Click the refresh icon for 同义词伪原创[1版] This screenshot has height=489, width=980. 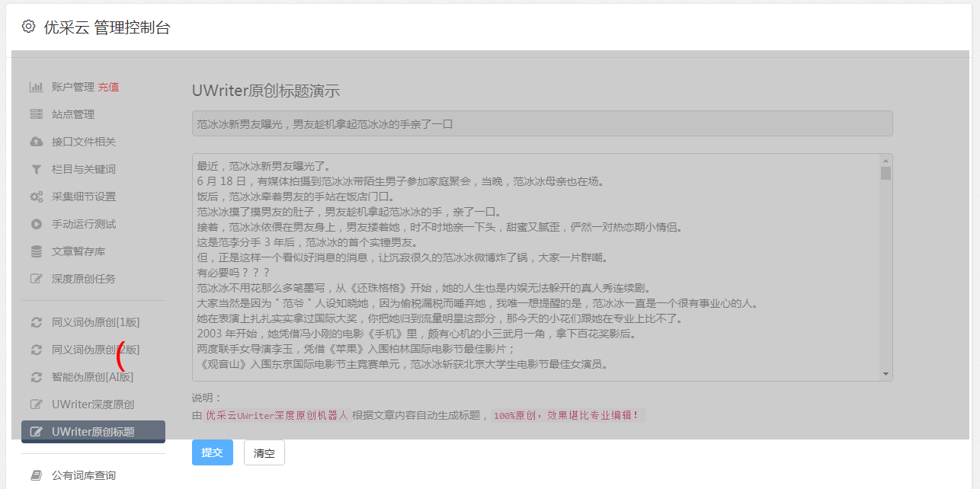(36, 322)
